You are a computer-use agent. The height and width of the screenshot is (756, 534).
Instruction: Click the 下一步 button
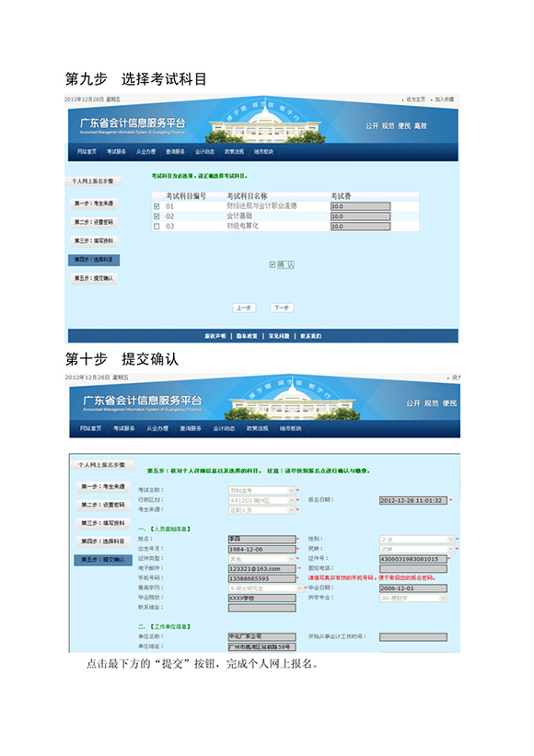[x=282, y=308]
